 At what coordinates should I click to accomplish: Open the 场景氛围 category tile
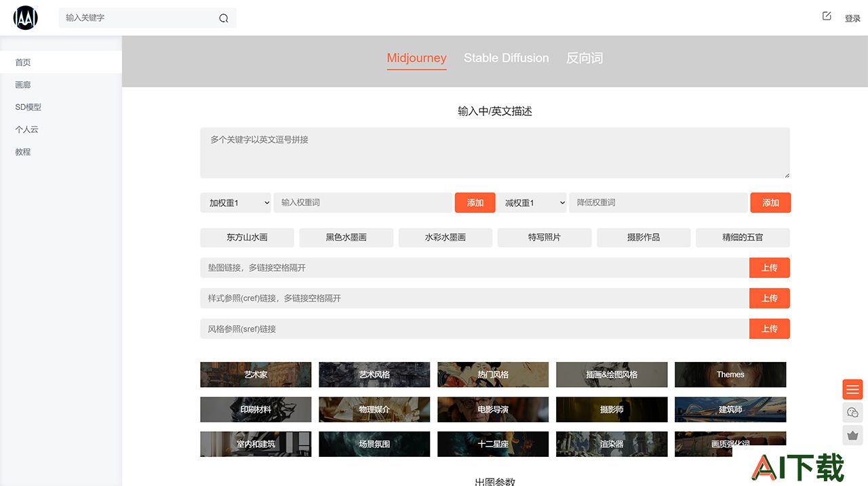(374, 444)
